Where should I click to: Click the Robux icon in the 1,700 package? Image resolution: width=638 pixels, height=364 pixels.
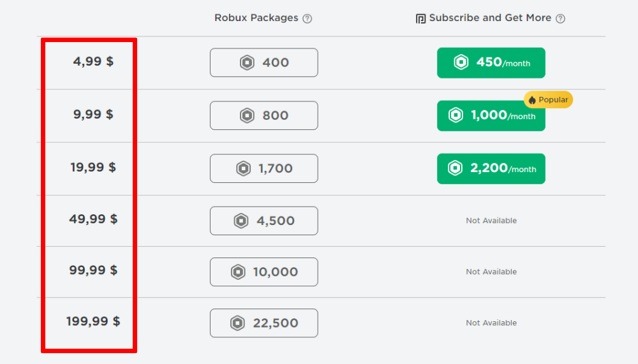pos(243,168)
